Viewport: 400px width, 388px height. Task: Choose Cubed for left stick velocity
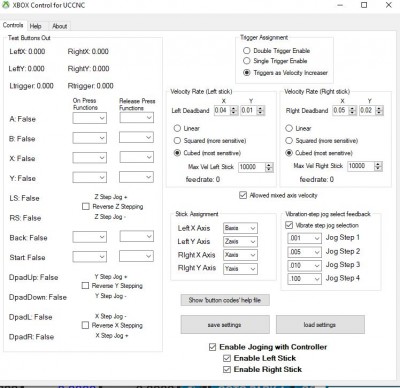click(x=177, y=153)
